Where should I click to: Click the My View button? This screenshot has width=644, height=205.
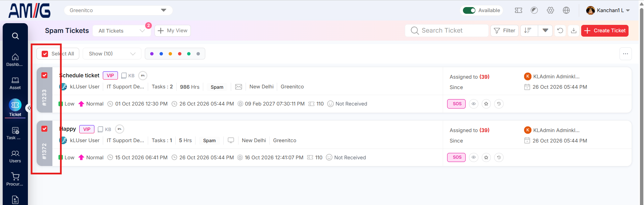173,31
